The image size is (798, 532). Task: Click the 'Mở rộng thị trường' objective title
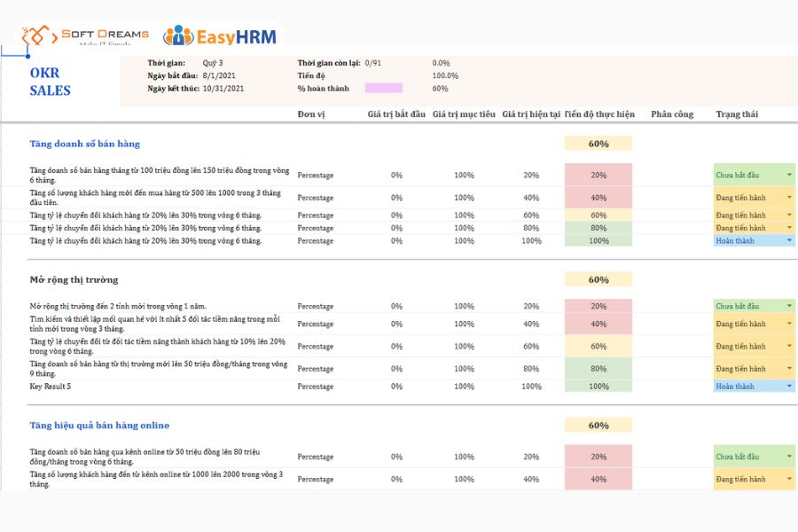point(74,279)
